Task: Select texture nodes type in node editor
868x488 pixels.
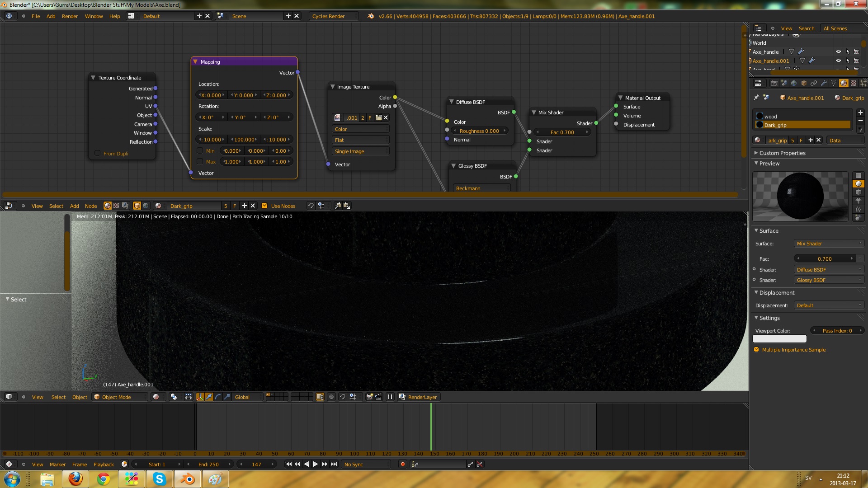Action: [116, 206]
